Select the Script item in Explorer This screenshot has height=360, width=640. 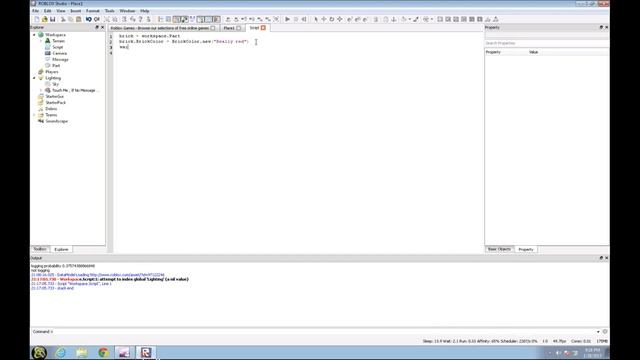point(58,47)
